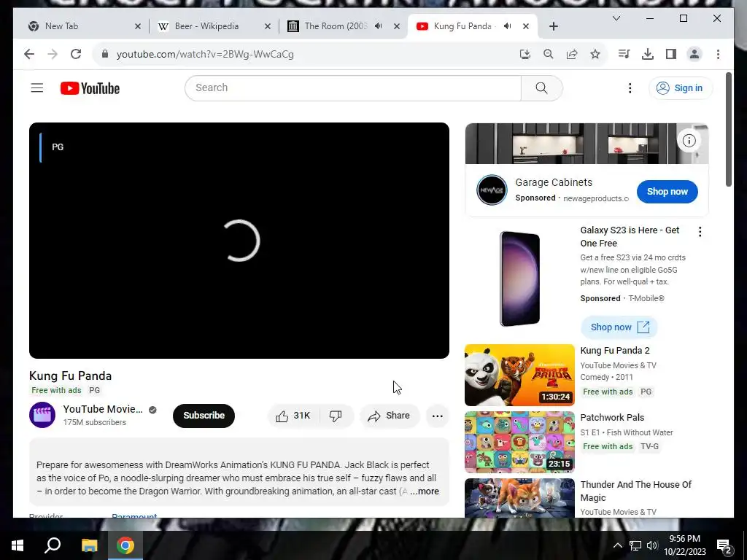Click the share page icon in address bar
This screenshot has width=747, height=560.
(x=572, y=54)
